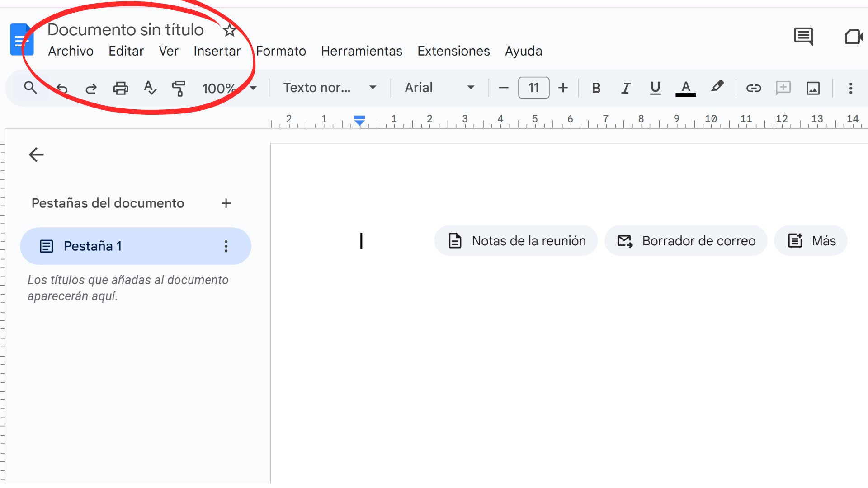Select the paint format tool
The height and width of the screenshot is (488, 868).
179,88
